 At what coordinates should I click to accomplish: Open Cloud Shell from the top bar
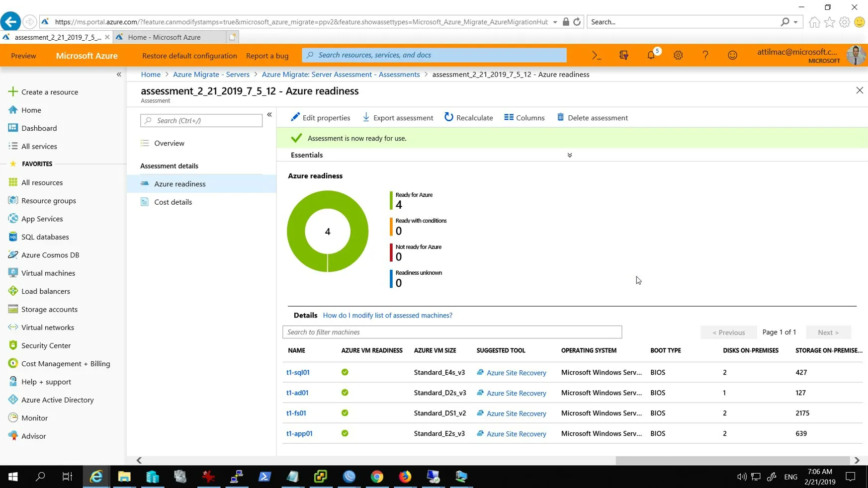[x=597, y=56]
